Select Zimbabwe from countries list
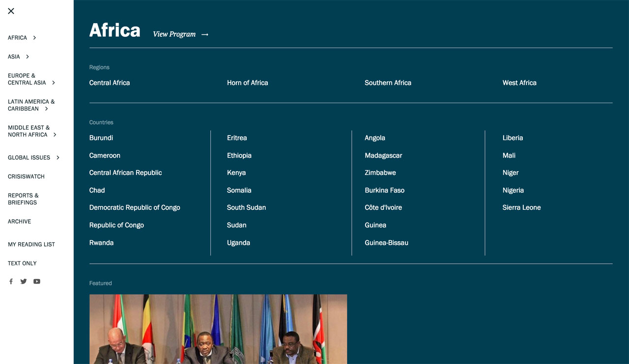The height and width of the screenshot is (364, 629). (x=380, y=173)
